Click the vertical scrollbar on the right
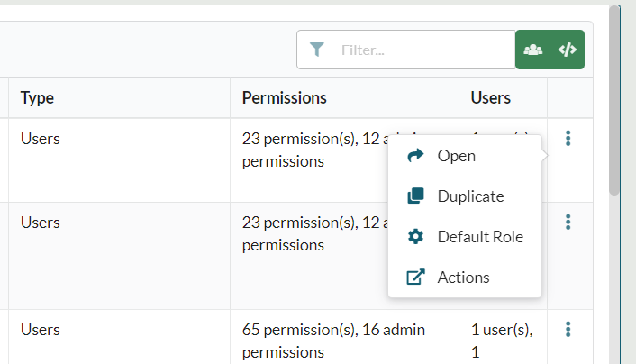 click(x=614, y=99)
